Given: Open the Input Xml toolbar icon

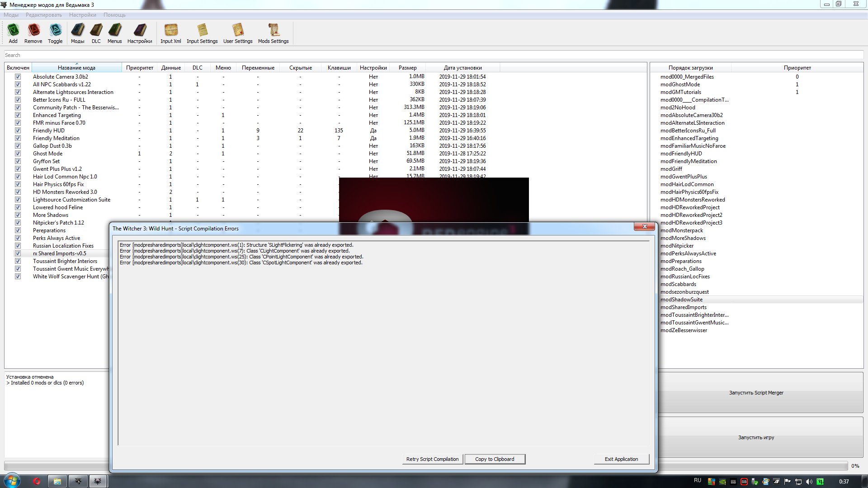Looking at the screenshot, I should [x=171, y=33].
